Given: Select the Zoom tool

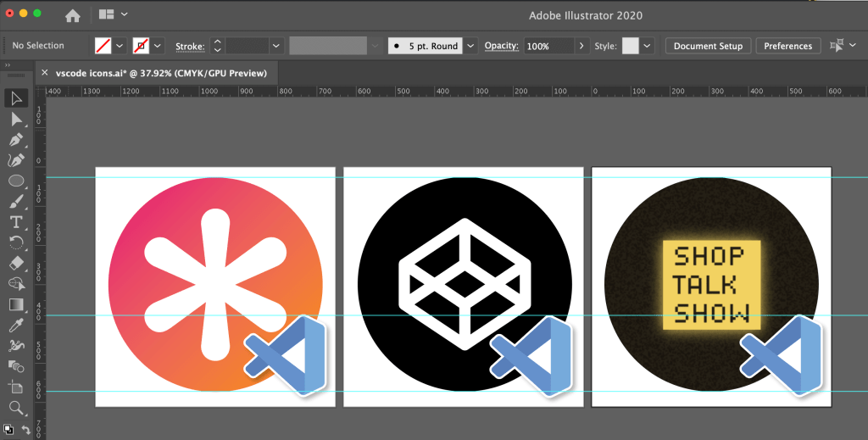Looking at the screenshot, I should (x=16, y=409).
